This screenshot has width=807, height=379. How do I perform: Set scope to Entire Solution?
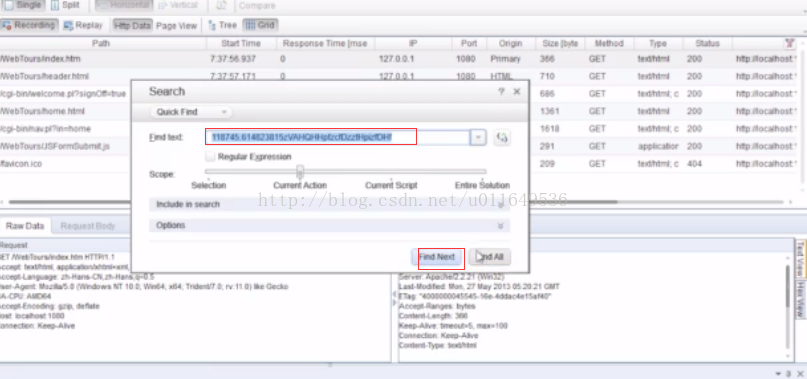click(x=482, y=185)
